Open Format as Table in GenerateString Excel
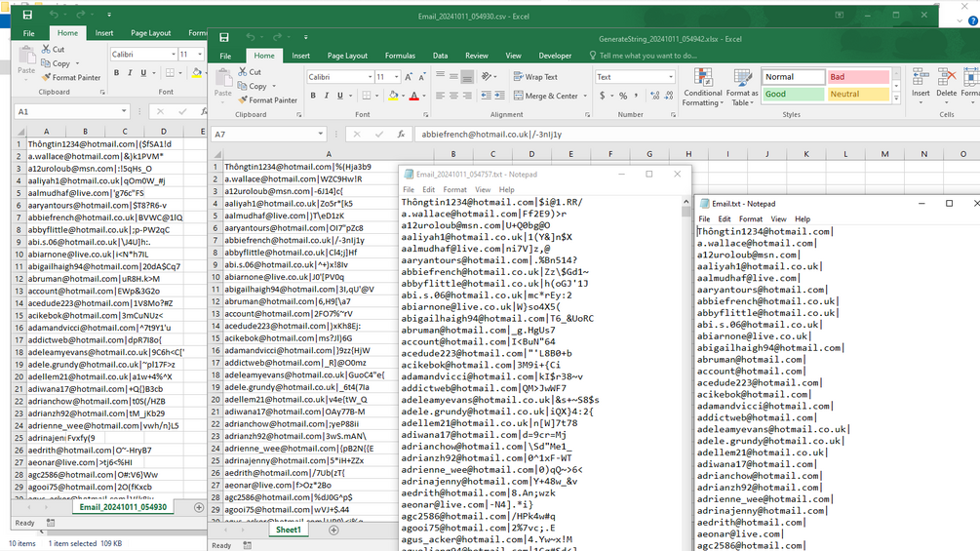980x551 pixels. (742, 87)
